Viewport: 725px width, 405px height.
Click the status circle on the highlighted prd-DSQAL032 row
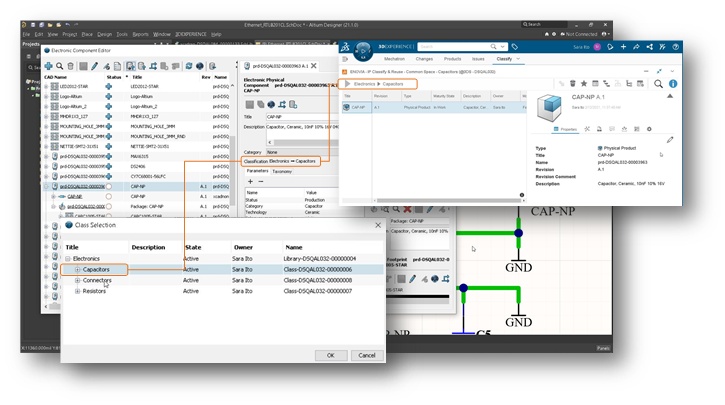[109, 186]
